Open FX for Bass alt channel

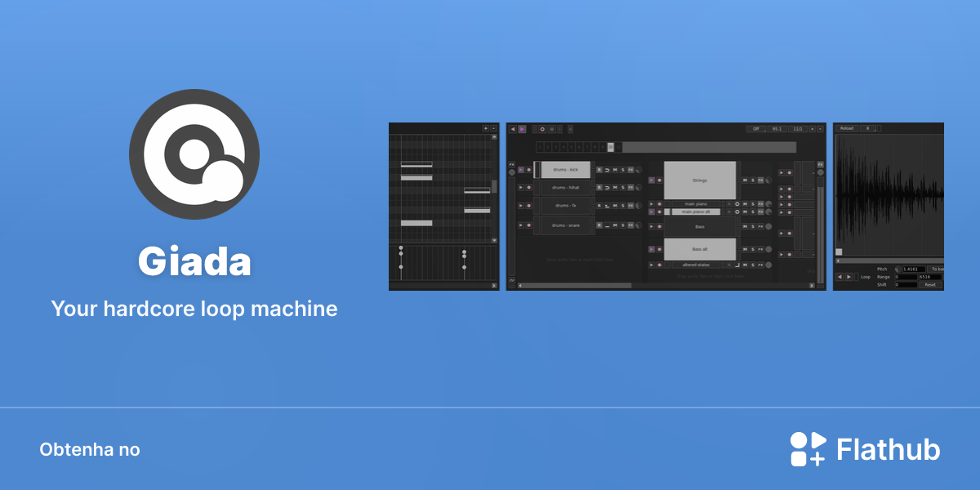pos(760,249)
